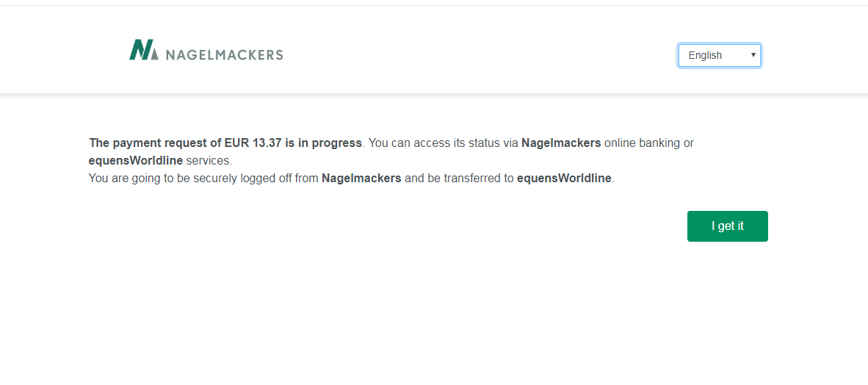
Task: Click the words "and be transferred to"
Action: [x=459, y=178]
